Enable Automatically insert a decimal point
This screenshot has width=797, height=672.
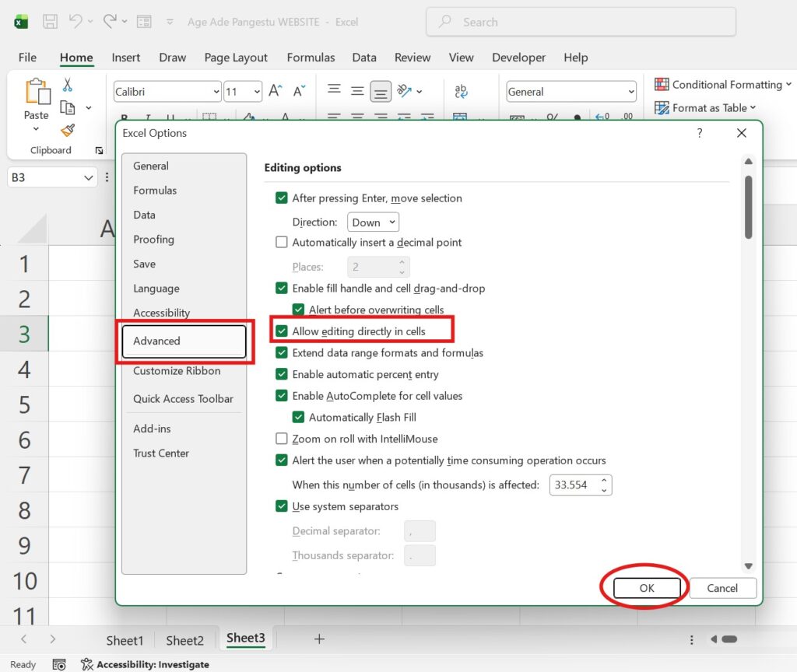click(x=281, y=242)
